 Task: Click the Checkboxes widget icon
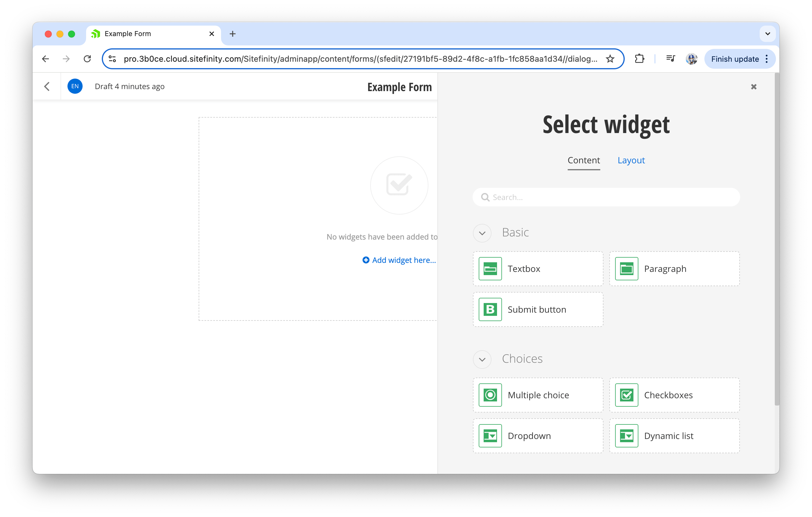[626, 395]
